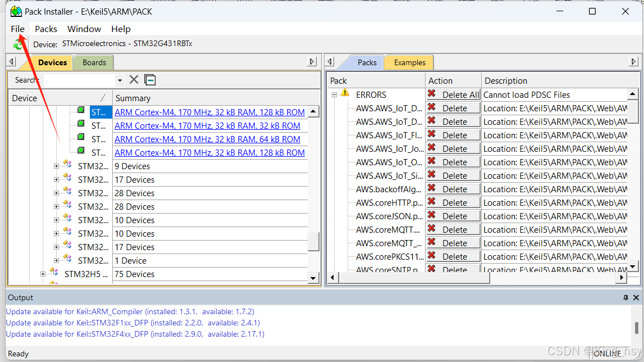The width and height of the screenshot is (644, 362).
Task: Click the collapse all tree icon
Action: tap(150, 79)
